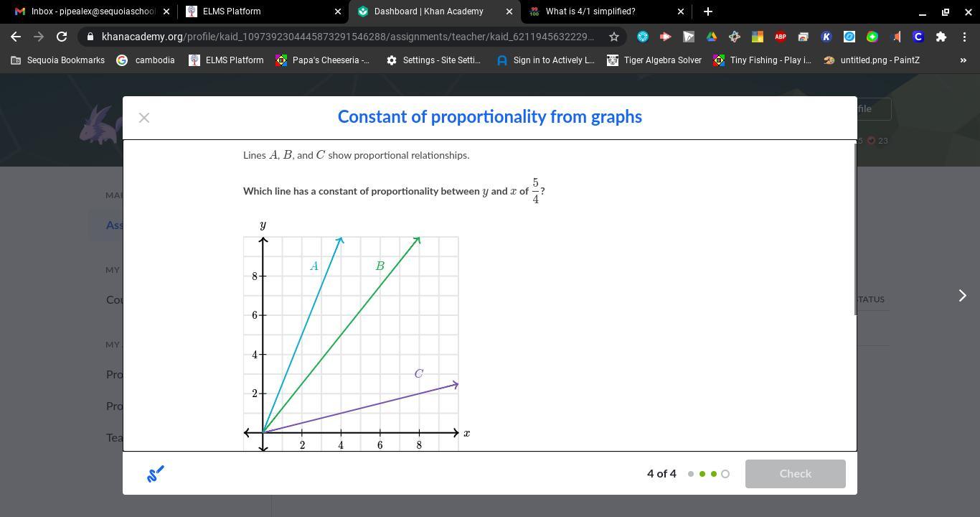Close the ELMS Platform tab

pyautogui.click(x=338, y=11)
